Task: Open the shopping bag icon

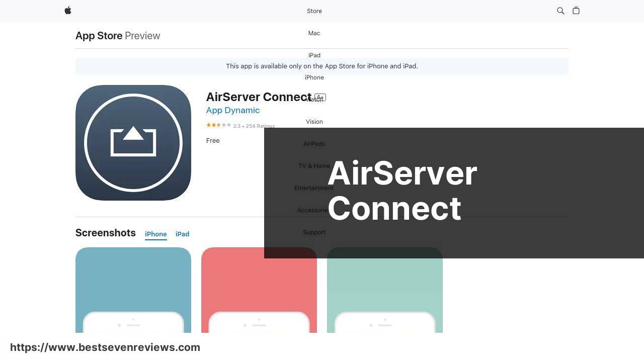Action: click(576, 11)
